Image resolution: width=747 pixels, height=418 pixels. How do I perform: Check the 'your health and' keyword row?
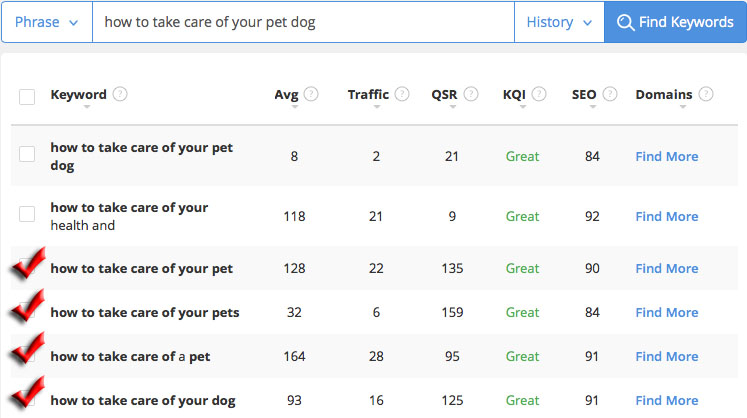tap(27, 214)
